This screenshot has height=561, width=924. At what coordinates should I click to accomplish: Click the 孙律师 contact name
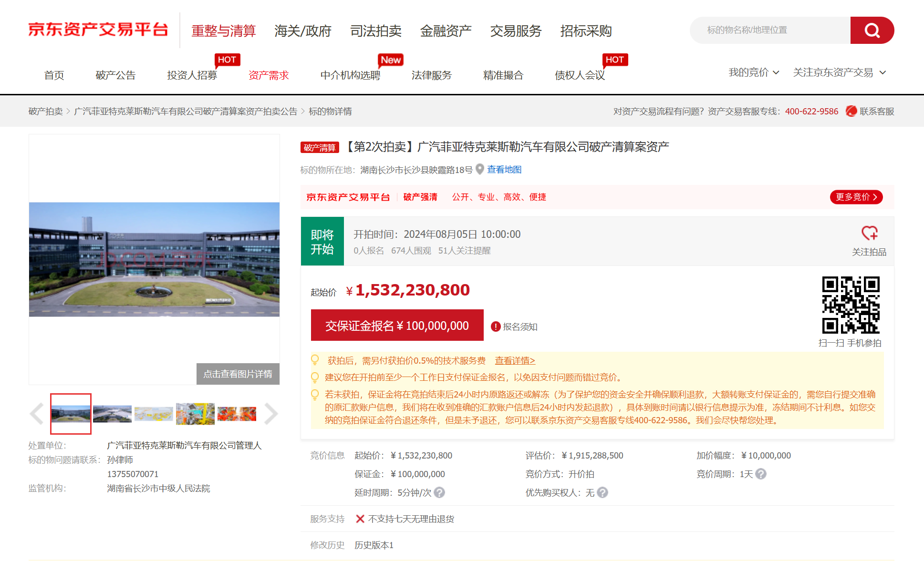coord(120,459)
